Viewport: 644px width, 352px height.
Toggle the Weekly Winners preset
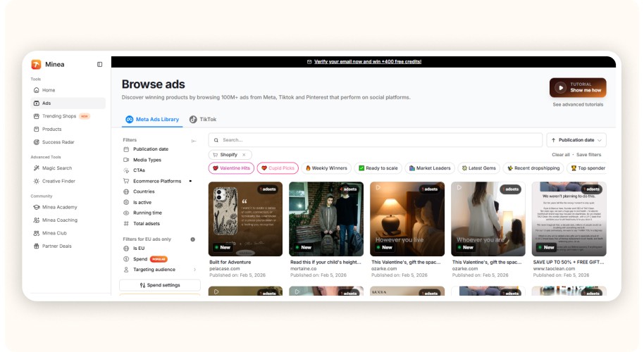[x=326, y=168]
